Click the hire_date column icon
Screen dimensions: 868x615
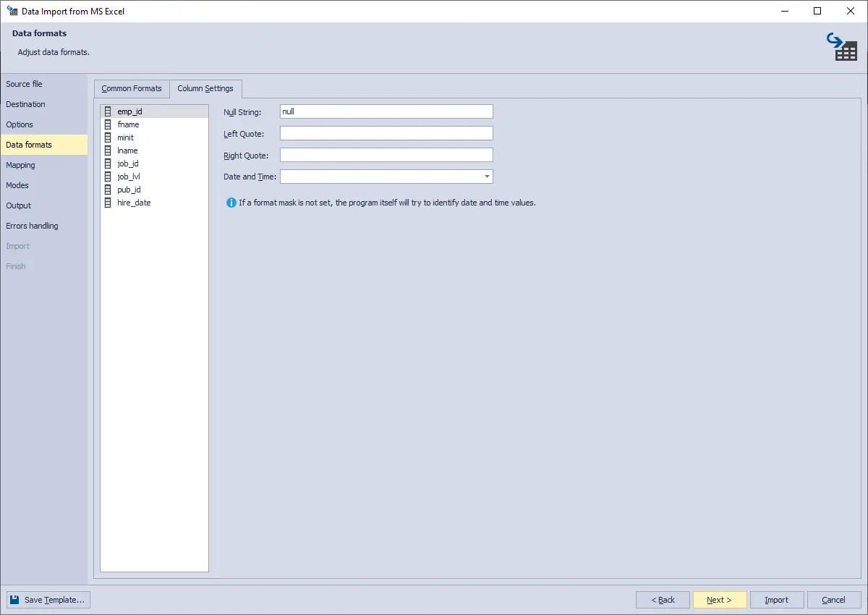click(108, 203)
